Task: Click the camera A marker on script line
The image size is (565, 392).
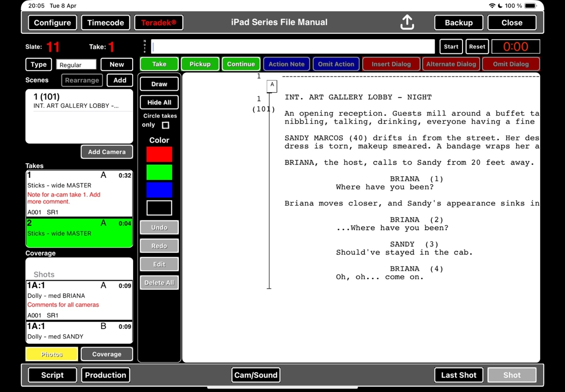Action: click(272, 86)
